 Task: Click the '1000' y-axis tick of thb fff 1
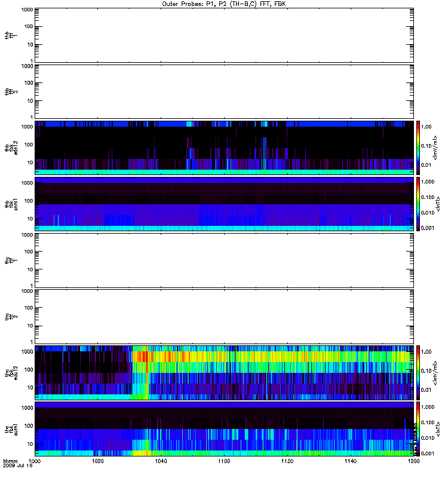(x=27, y=10)
